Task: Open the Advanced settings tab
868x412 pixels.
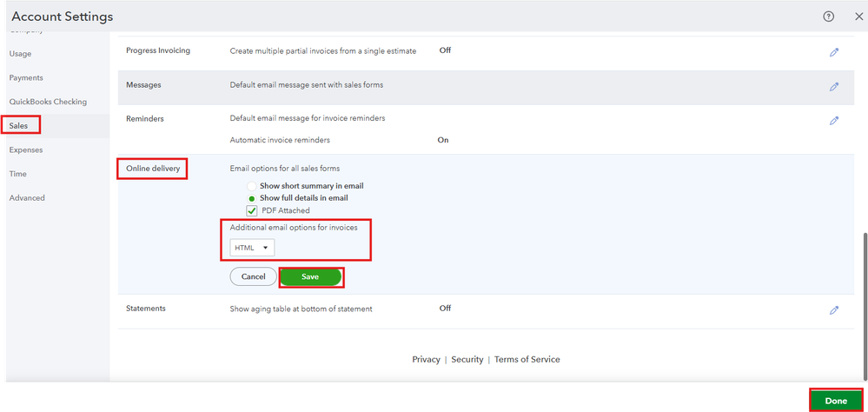Action: click(27, 198)
